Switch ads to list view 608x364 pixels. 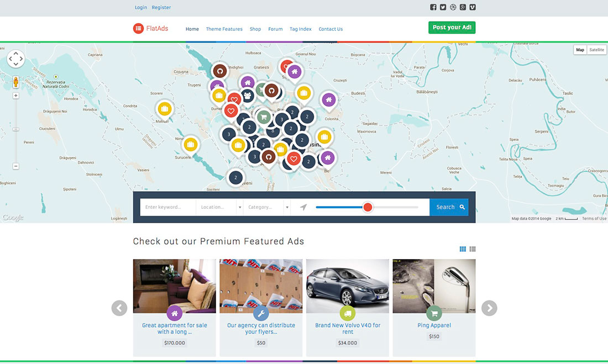click(473, 249)
